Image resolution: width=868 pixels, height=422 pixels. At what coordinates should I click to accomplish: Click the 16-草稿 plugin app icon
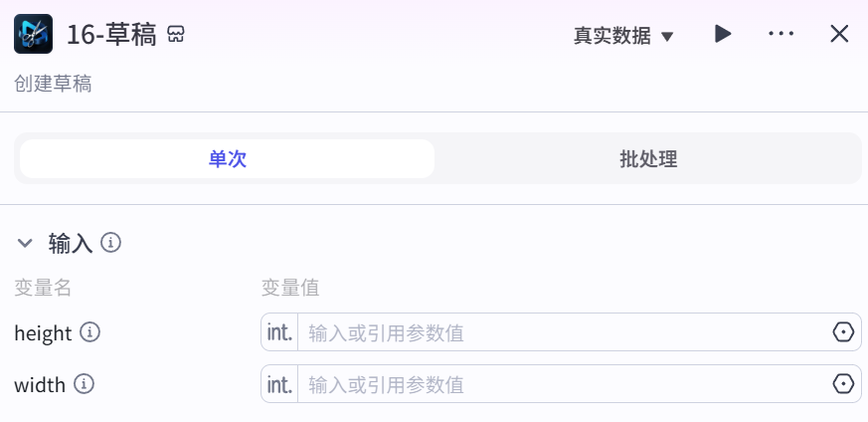click(33, 34)
